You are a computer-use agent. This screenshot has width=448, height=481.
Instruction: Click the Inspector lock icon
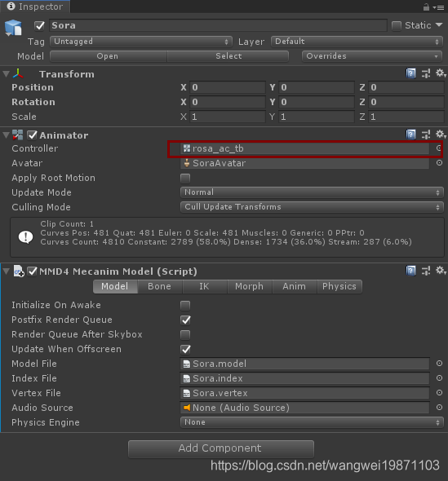(426, 7)
